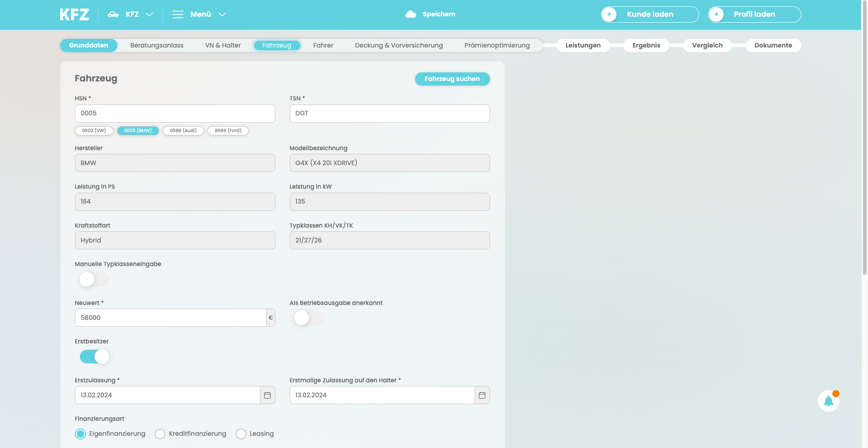Go to the Ergebnis step
This screenshot has height=448, width=868.
pyautogui.click(x=646, y=45)
